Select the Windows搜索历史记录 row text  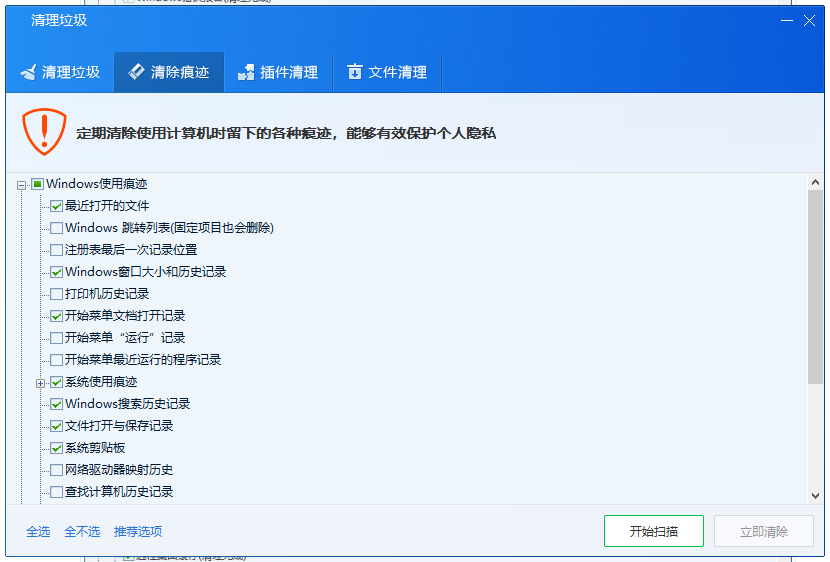[x=128, y=404]
